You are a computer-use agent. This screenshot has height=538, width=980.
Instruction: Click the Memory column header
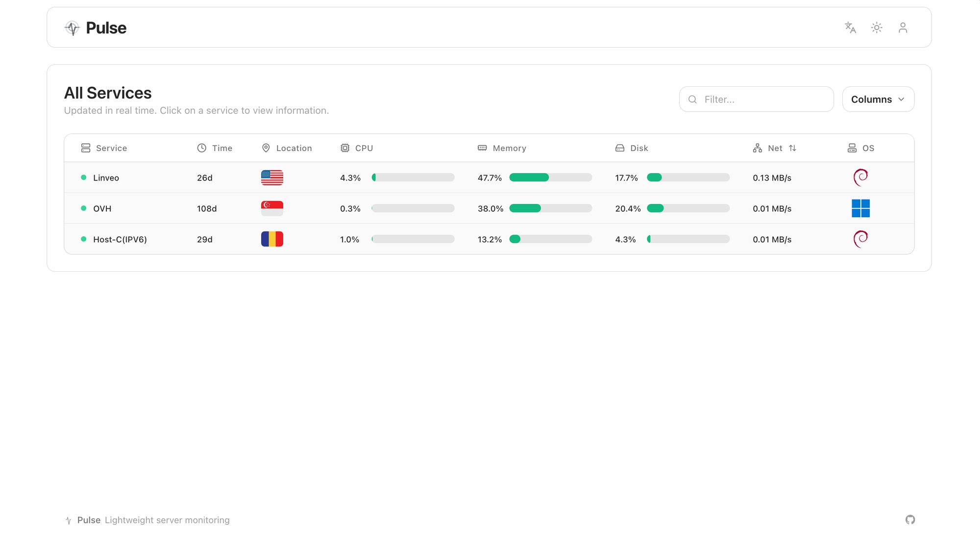click(509, 148)
